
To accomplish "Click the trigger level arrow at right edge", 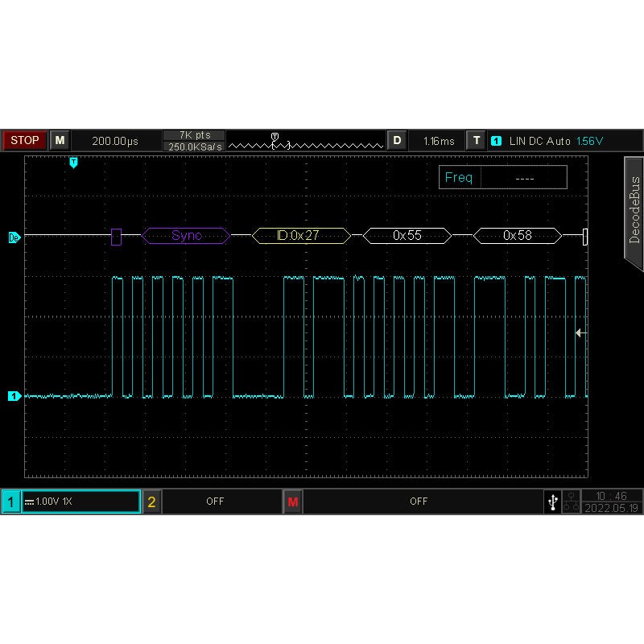I will pos(580,332).
